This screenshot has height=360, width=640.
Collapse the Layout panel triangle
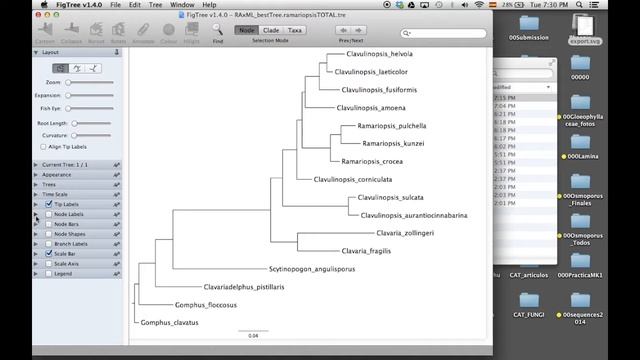point(36,52)
